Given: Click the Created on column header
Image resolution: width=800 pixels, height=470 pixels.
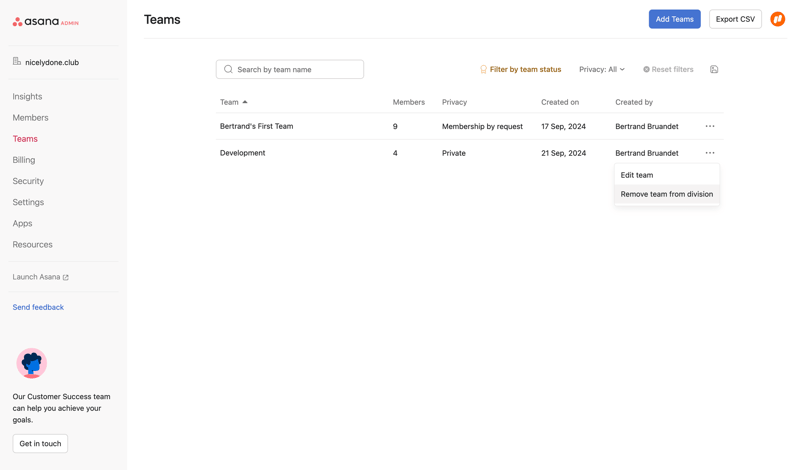Looking at the screenshot, I should [560, 102].
